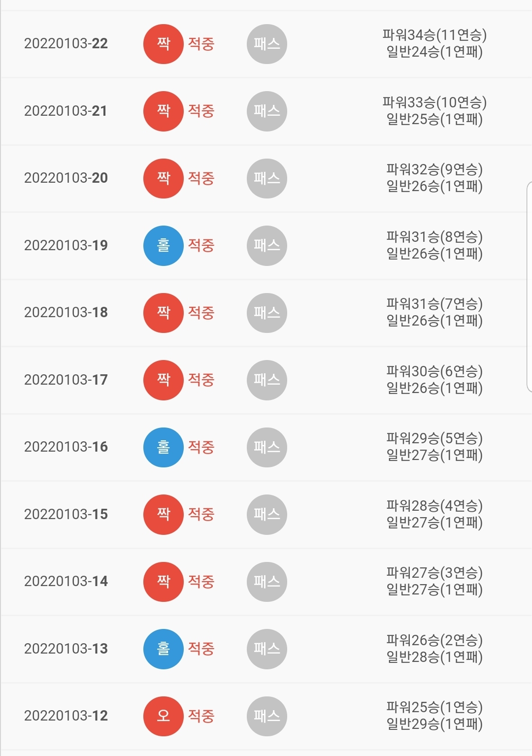Tap the red 오 circle in round 20220103-12
This screenshot has width=532, height=756.
pyautogui.click(x=164, y=716)
